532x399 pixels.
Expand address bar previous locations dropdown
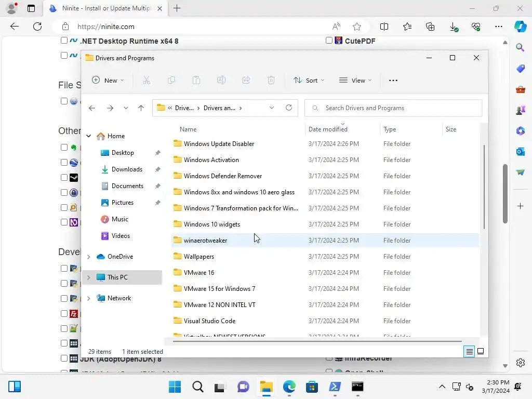(x=271, y=108)
